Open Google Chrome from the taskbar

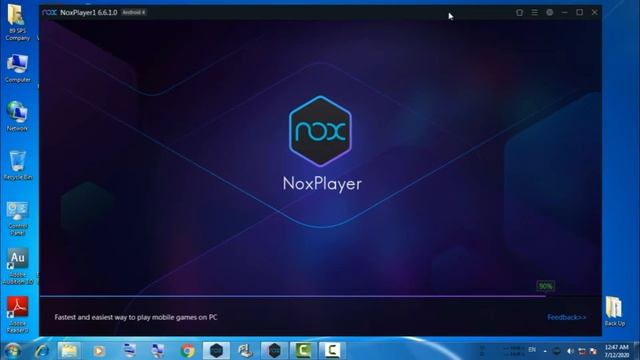coord(187,351)
